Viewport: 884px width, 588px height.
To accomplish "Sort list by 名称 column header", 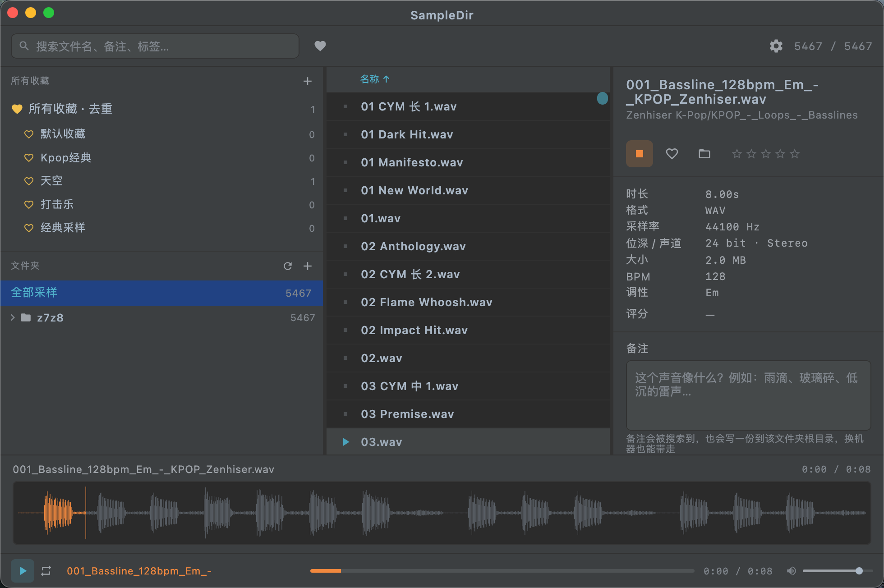I will click(374, 79).
